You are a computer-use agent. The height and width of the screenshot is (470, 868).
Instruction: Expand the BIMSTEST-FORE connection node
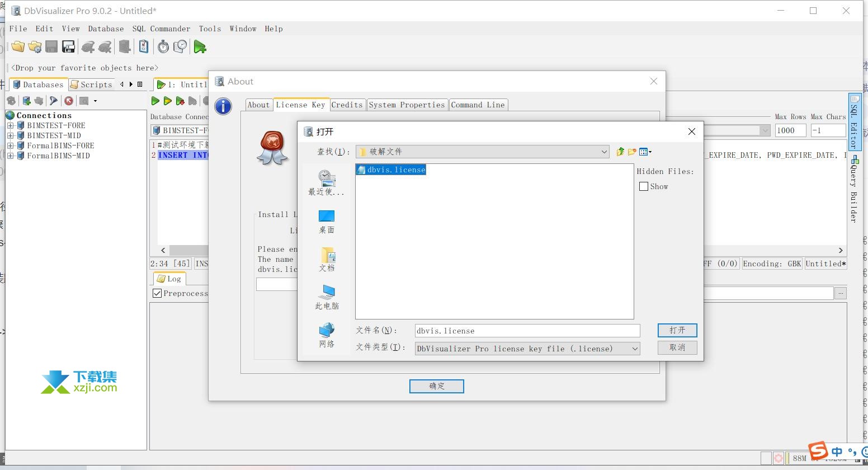pos(10,125)
